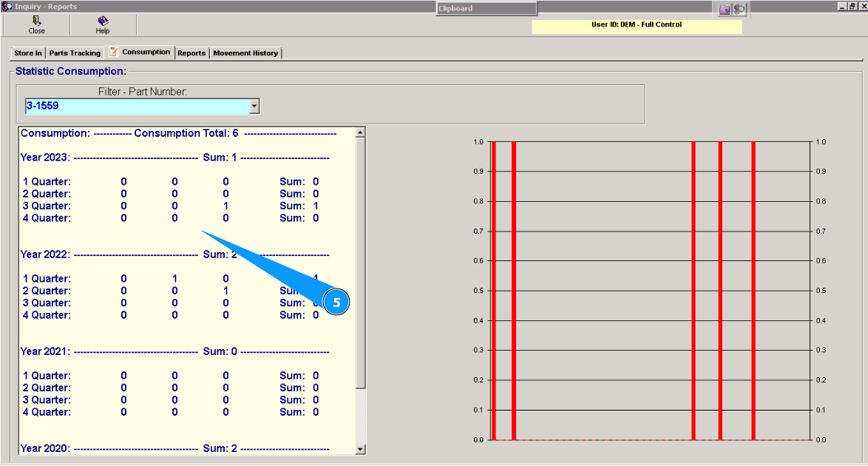Click the Year 2021 heading

coord(45,351)
